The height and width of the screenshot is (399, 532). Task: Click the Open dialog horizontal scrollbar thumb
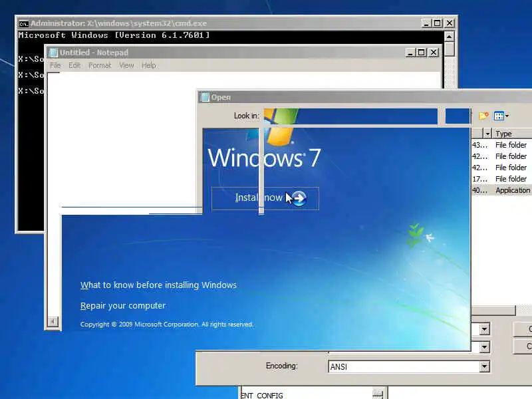click(493, 310)
